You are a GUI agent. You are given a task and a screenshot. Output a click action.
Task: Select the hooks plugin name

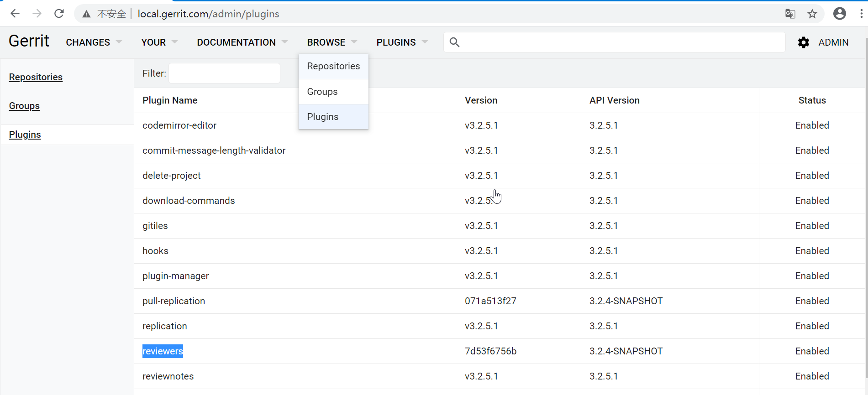(x=155, y=251)
